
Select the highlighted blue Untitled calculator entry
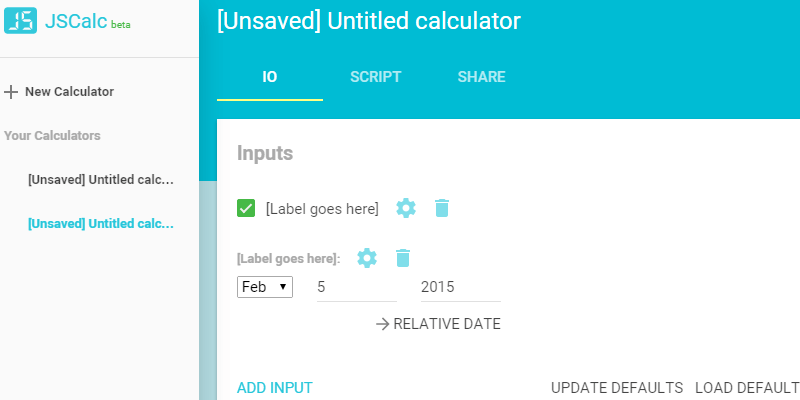tap(101, 224)
